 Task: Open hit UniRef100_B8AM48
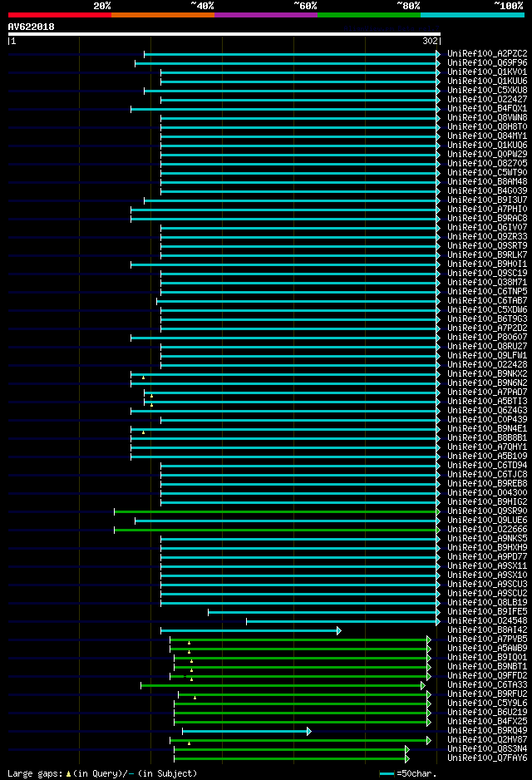pyautogui.click(x=487, y=181)
